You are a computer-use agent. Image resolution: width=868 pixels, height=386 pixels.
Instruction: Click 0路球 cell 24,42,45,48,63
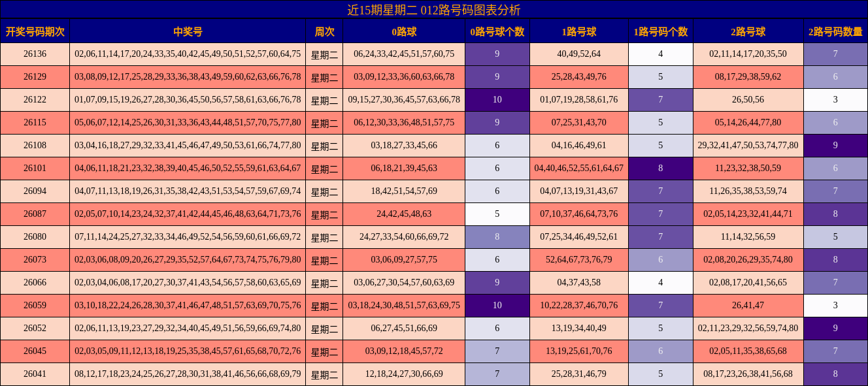[404, 214]
